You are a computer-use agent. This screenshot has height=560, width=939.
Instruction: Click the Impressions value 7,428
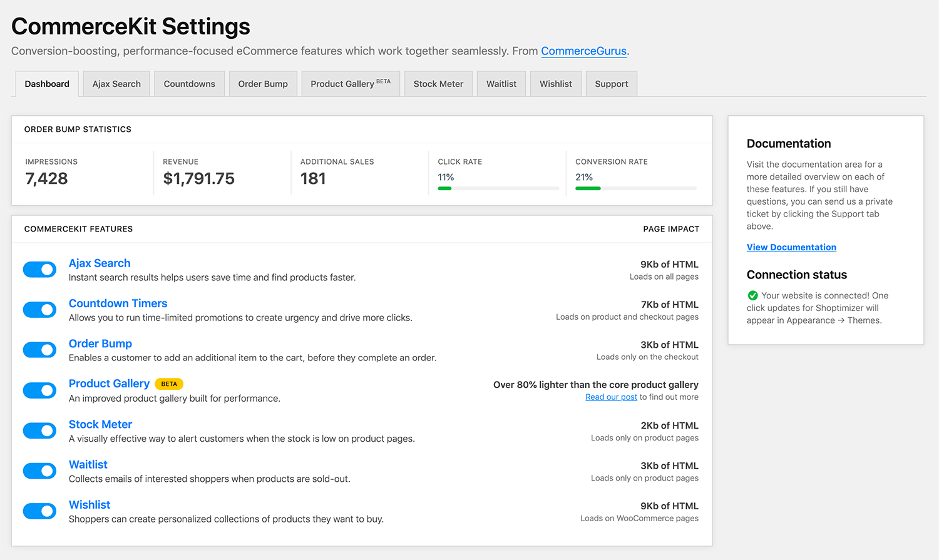(46, 178)
